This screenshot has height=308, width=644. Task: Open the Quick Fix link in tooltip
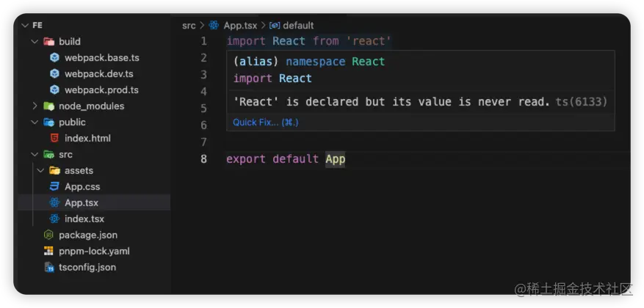[266, 122]
